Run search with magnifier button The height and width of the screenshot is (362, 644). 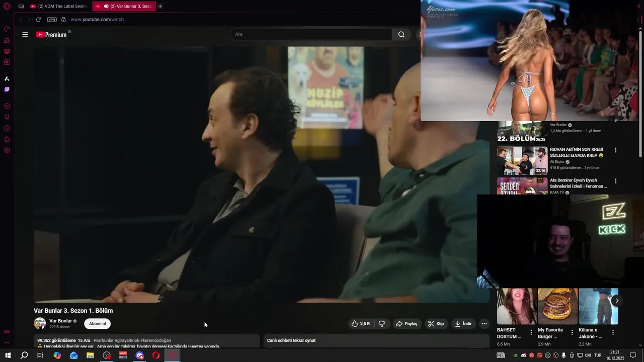pyautogui.click(x=401, y=35)
